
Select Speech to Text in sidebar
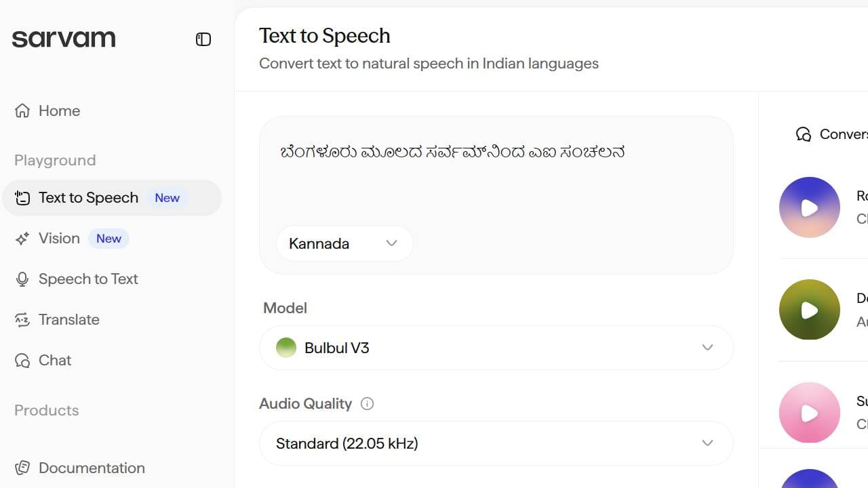point(88,279)
